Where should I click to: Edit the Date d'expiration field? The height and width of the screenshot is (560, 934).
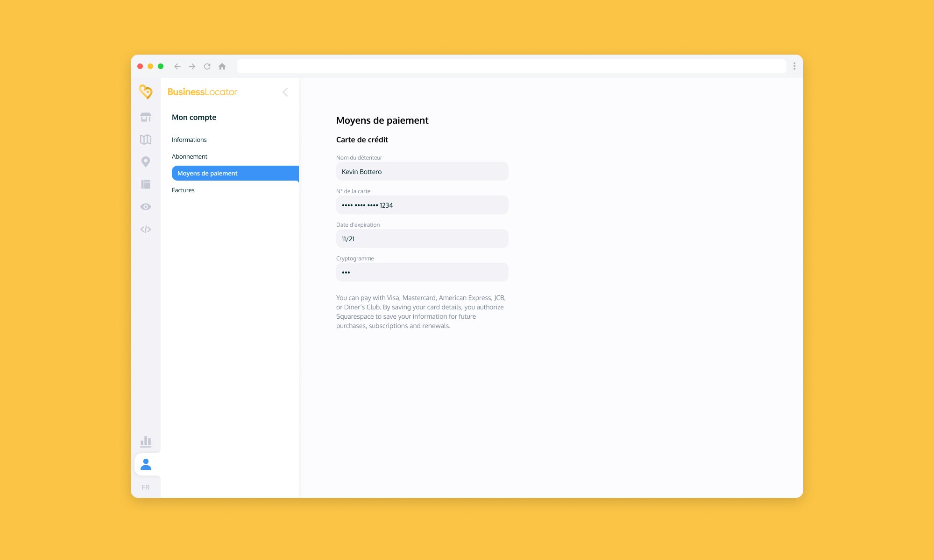[422, 238]
